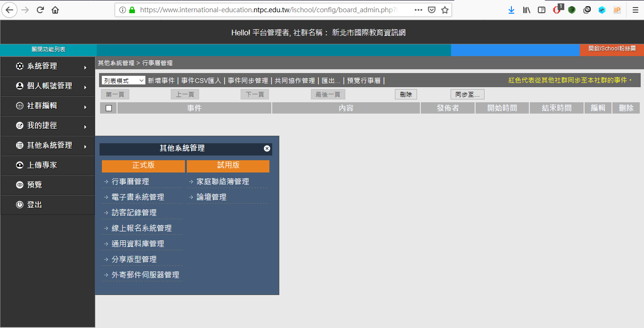The image size is (644, 328).
Task: Click the 共同協作管理 link
Action: [x=295, y=81]
